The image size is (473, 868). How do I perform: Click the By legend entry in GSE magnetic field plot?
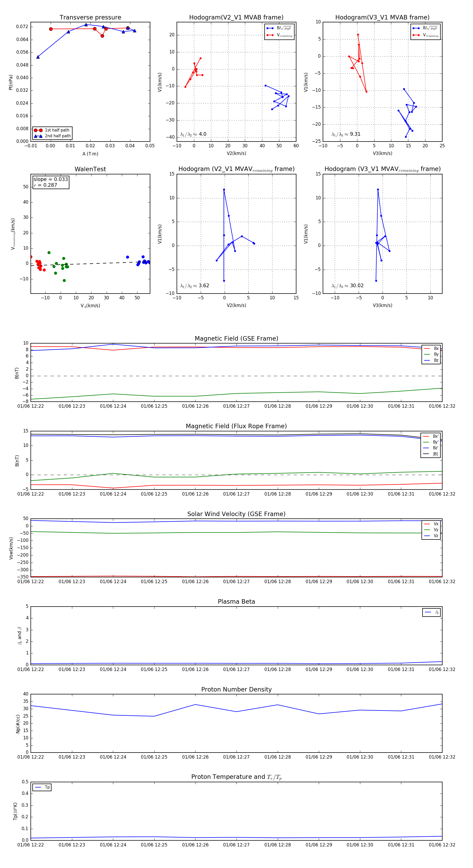pyautogui.click(x=431, y=354)
